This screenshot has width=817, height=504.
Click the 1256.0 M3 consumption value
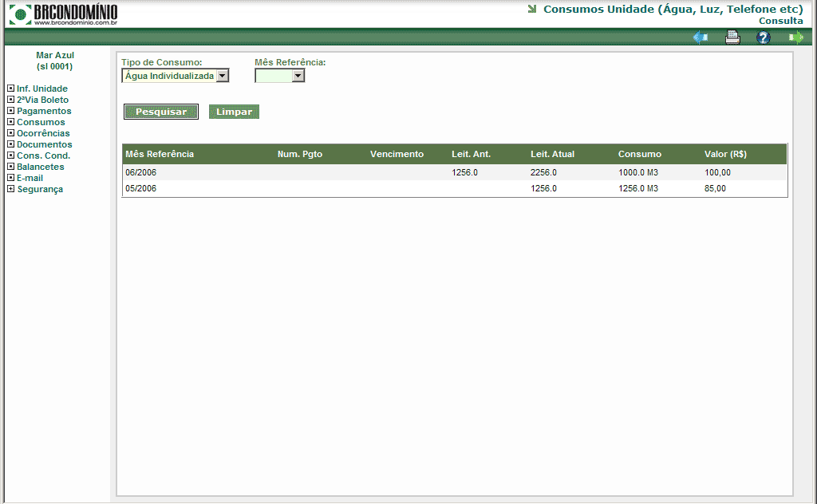[638, 188]
